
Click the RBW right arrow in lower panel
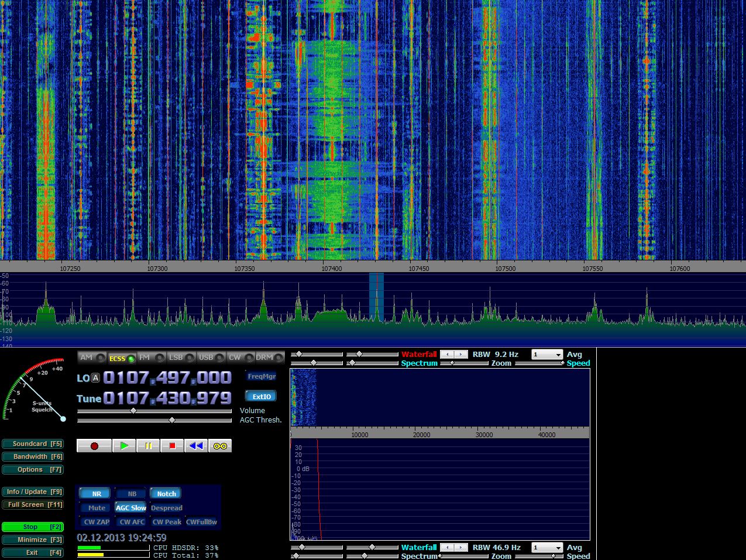462,548
